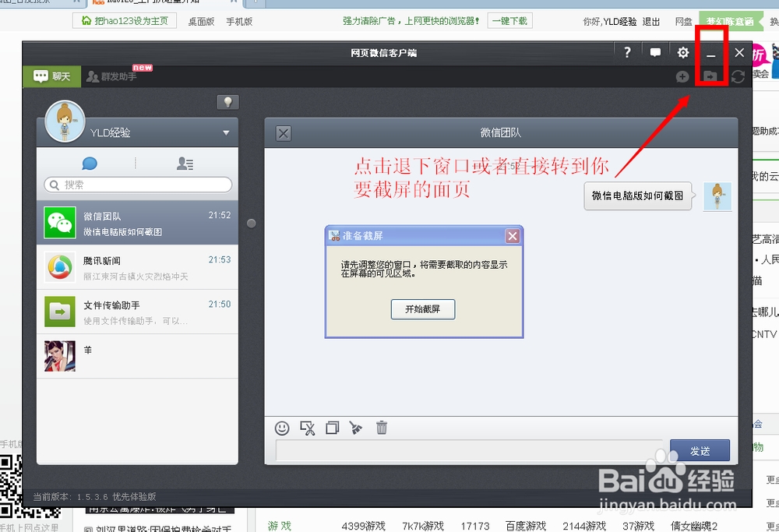Switch to the chats bubble view
This screenshot has height=532, width=779.
coord(89,164)
